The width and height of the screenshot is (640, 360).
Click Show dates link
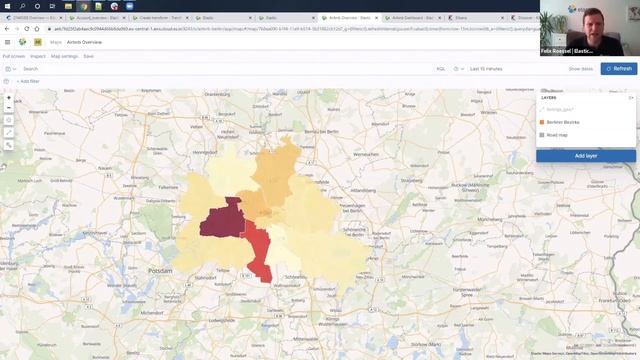click(580, 69)
